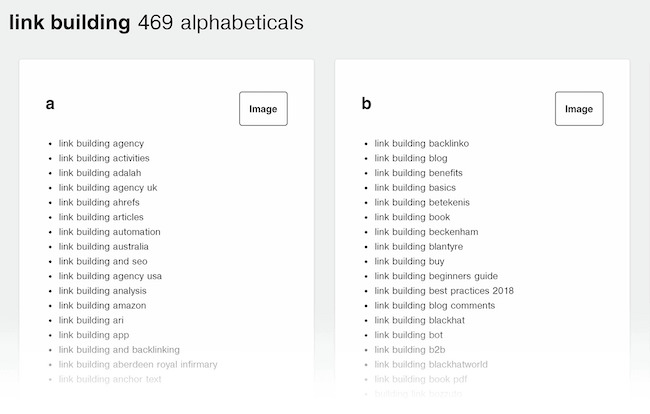Select link building analysis item

click(x=102, y=291)
